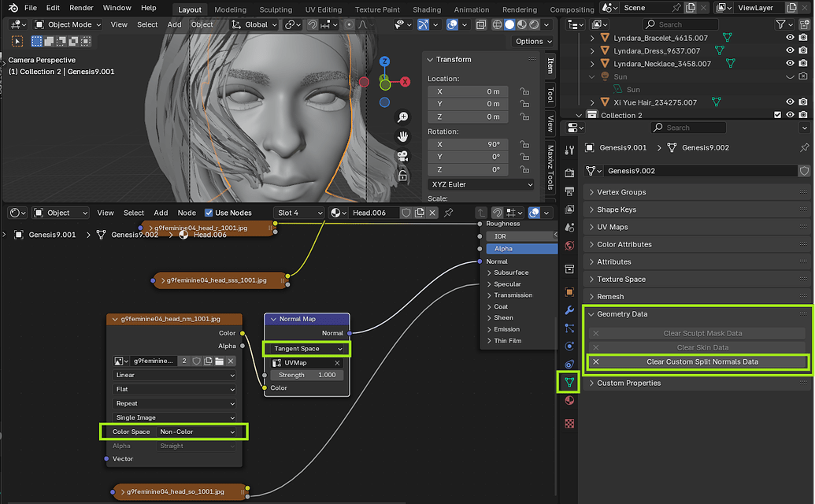Click the Alpha value slider
The image size is (815, 504).
pos(522,248)
